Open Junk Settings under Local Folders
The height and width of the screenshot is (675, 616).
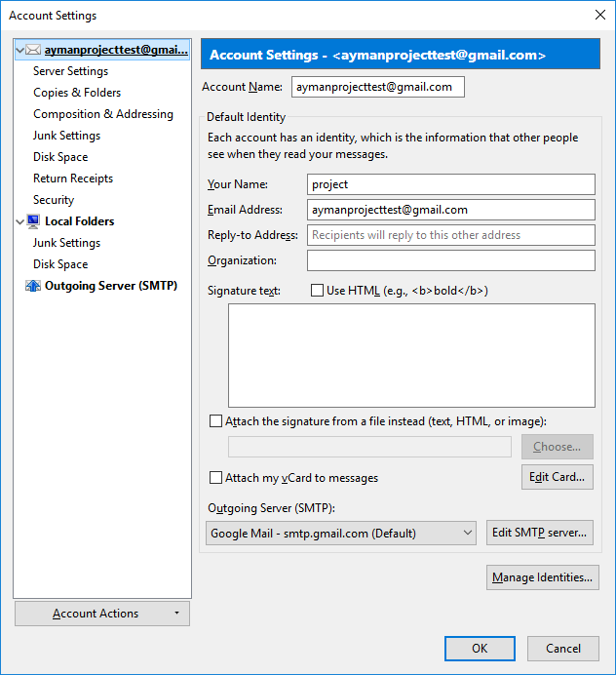pos(66,243)
